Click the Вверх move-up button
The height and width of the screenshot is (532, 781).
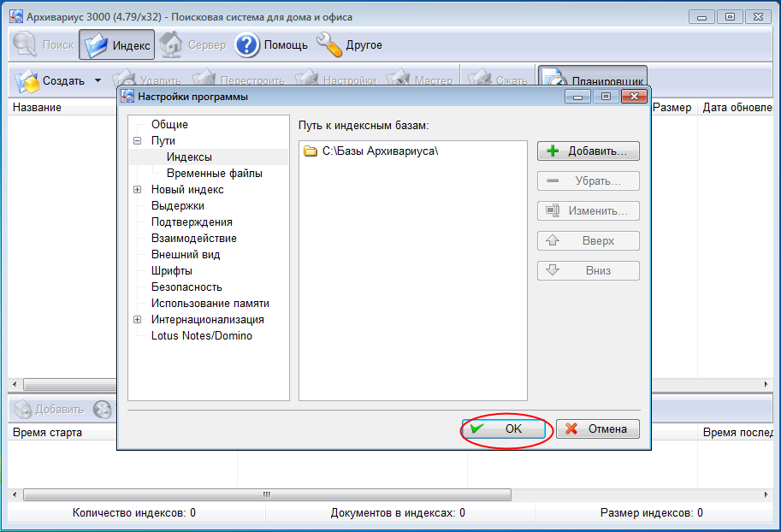(589, 240)
